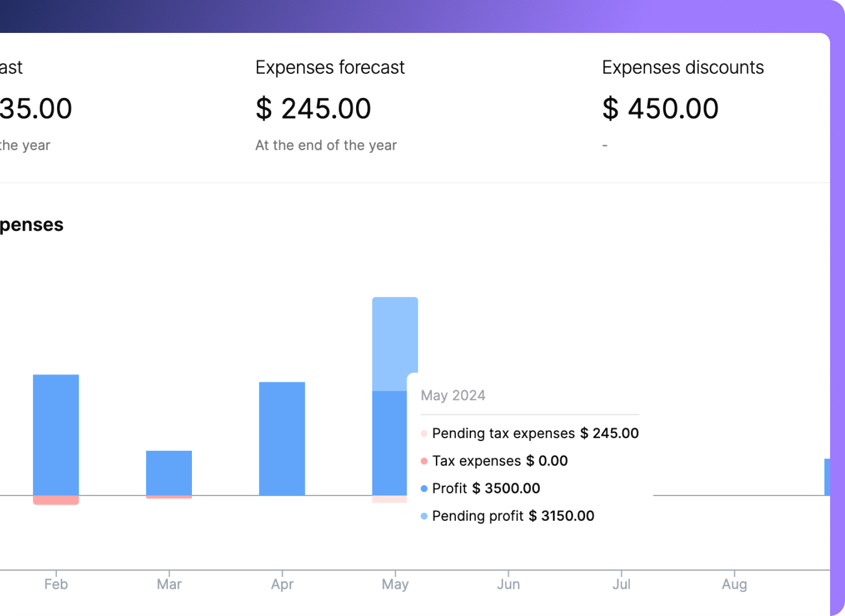
Task: Click the Aug axis label
Action: [735, 584]
